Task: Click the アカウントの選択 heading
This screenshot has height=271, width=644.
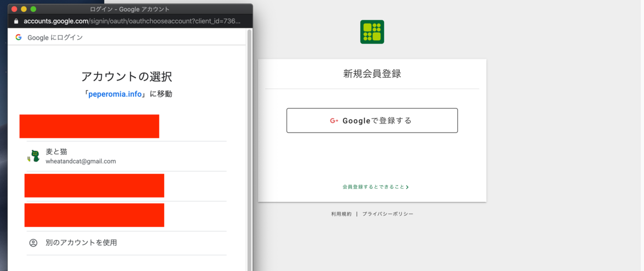Action: (127, 76)
